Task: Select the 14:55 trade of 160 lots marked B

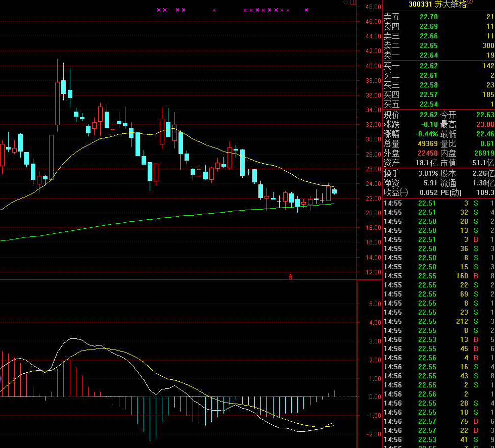Action: point(439,276)
